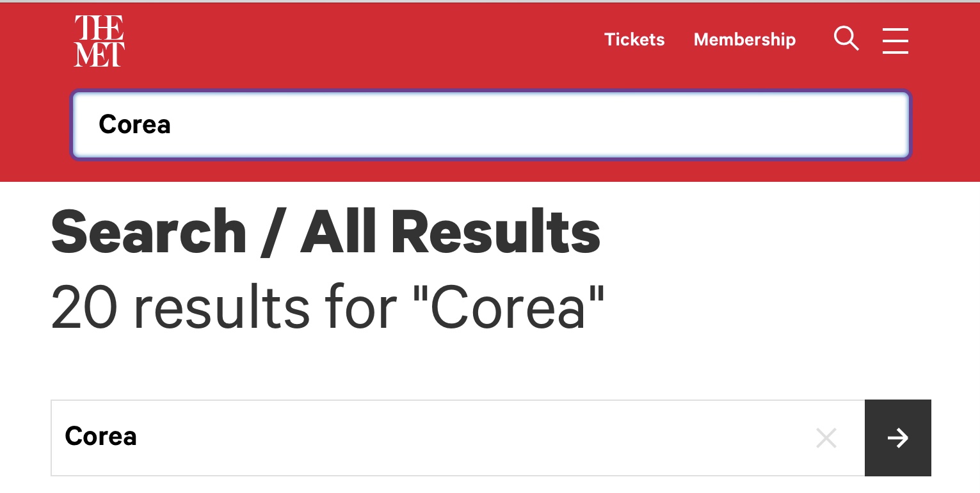Go to the Tickets page
Image resolution: width=980 pixels, height=493 pixels.
tap(634, 40)
